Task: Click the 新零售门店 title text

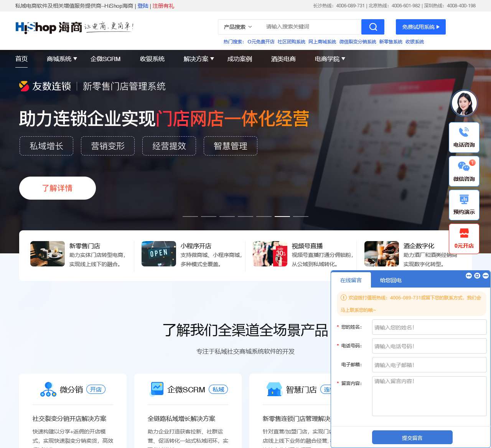Action: pos(85,246)
